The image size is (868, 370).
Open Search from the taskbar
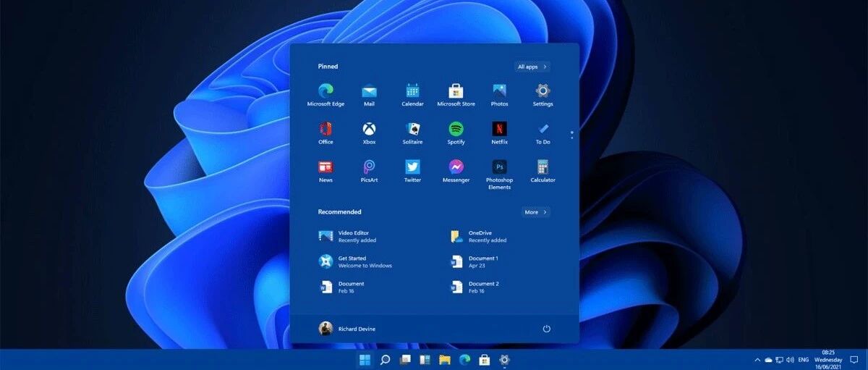(x=386, y=360)
